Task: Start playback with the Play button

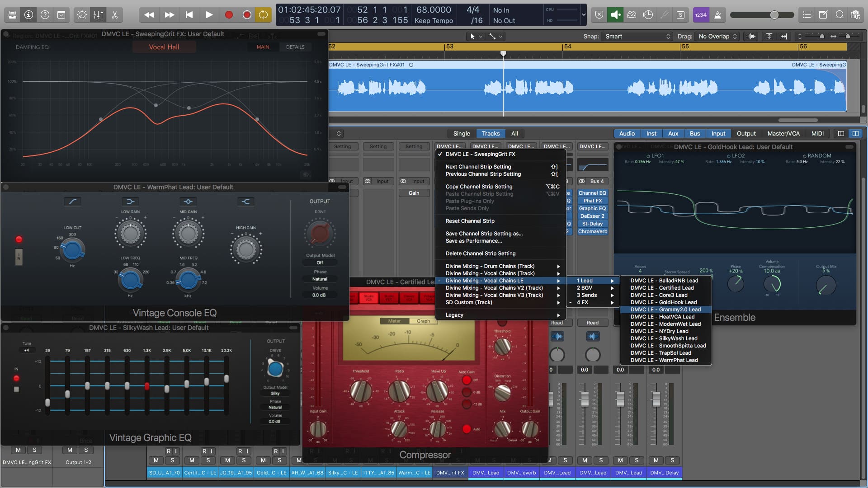Action: coord(209,15)
